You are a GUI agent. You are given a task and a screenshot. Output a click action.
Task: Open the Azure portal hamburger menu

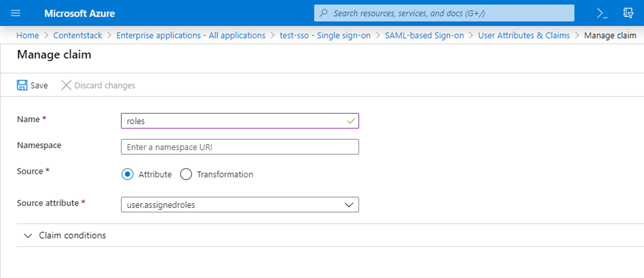click(15, 13)
